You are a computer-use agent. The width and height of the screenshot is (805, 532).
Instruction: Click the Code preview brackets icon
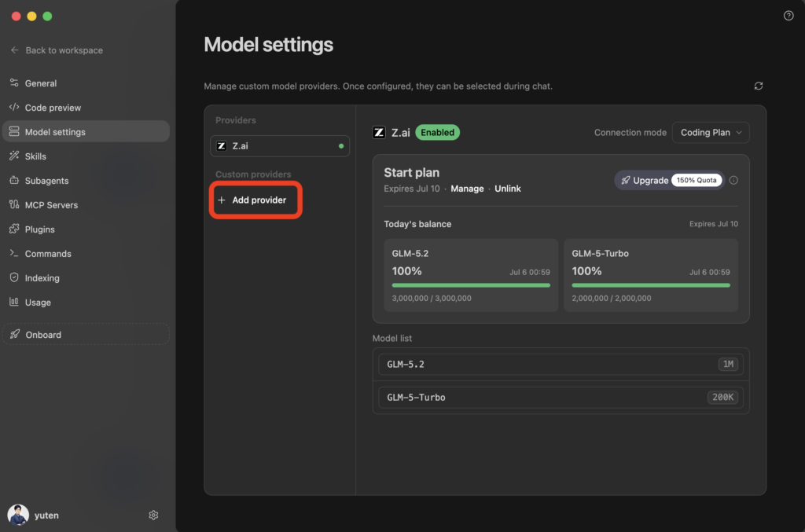coord(14,107)
